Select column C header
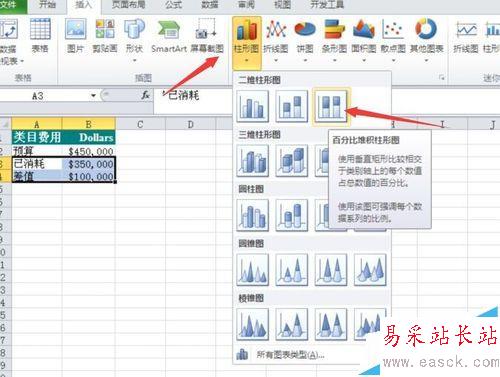This screenshot has width=500, height=377. coord(140,124)
